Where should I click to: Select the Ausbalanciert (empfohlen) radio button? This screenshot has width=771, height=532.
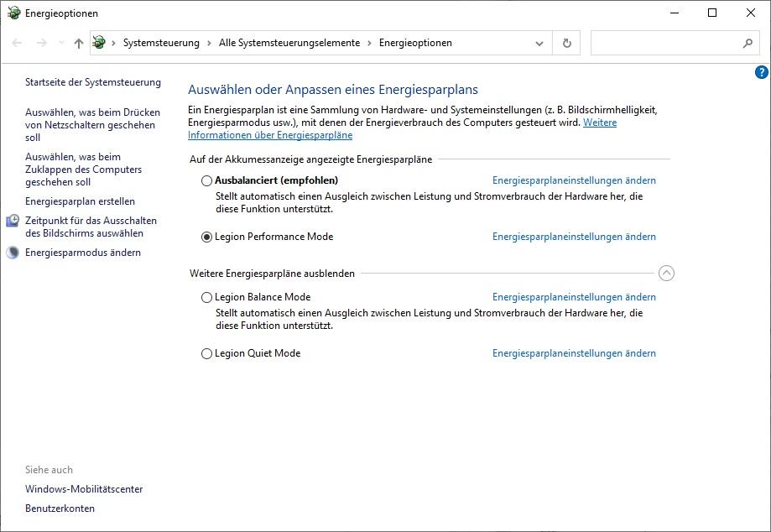click(x=206, y=181)
